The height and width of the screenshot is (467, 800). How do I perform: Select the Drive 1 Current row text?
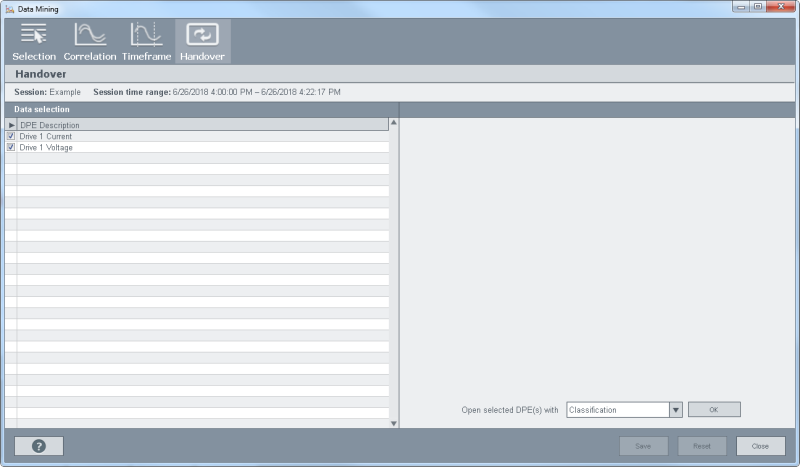pyautogui.click(x=45, y=136)
